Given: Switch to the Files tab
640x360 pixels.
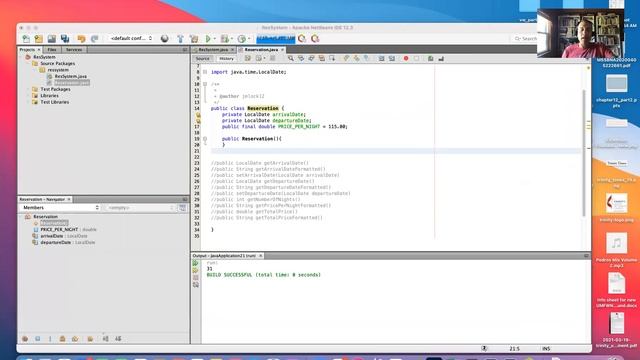Looking at the screenshot, I should [52, 49].
